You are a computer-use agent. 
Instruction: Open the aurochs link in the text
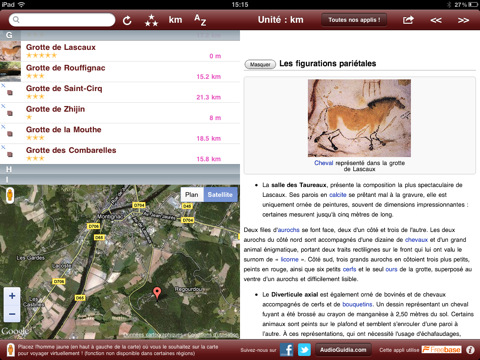[289, 230]
